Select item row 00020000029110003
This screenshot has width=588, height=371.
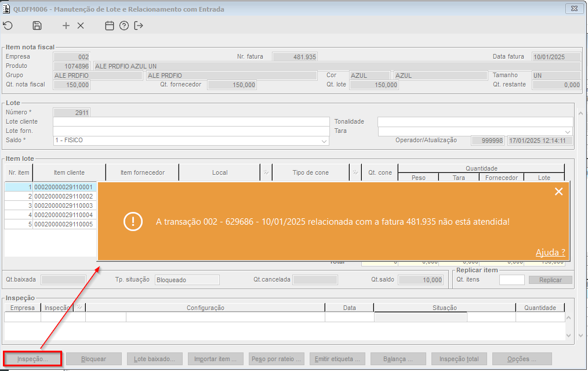50,206
